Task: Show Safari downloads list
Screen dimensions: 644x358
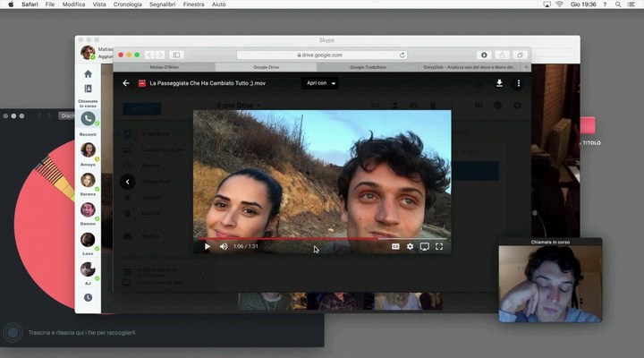Action: (484, 55)
